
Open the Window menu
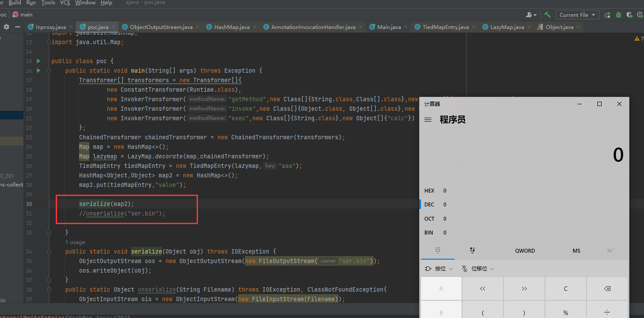click(x=85, y=3)
